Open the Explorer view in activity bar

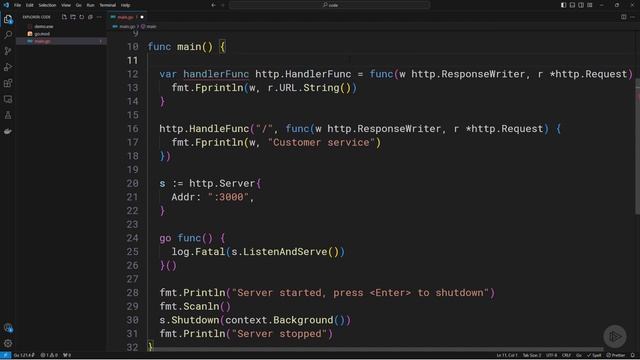[8, 19]
